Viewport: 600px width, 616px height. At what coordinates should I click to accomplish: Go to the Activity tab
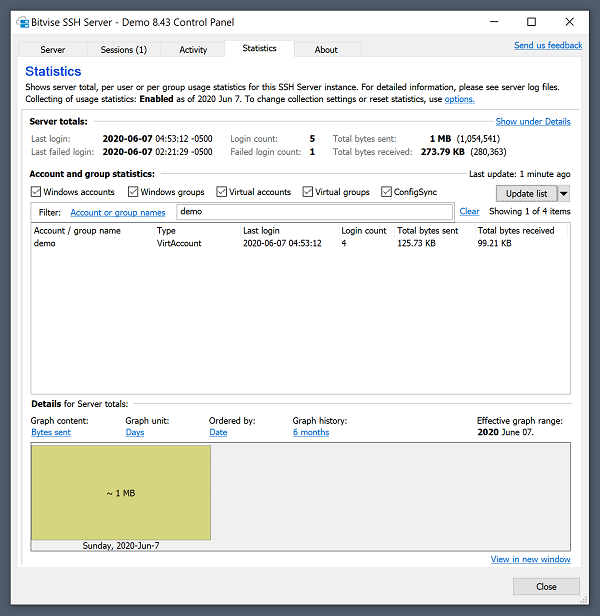(x=193, y=50)
